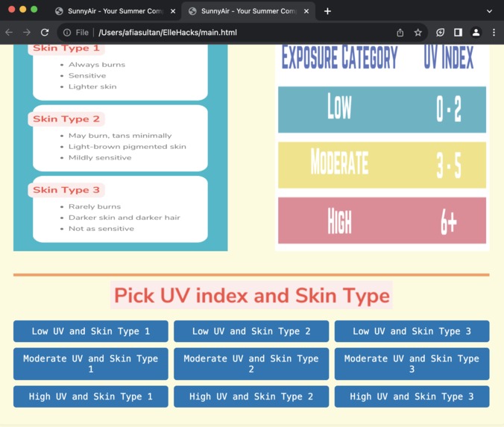The width and height of the screenshot is (504, 427).
Task: Close the first SunnyAir tab
Action: pyautogui.click(x=173, y=11)
